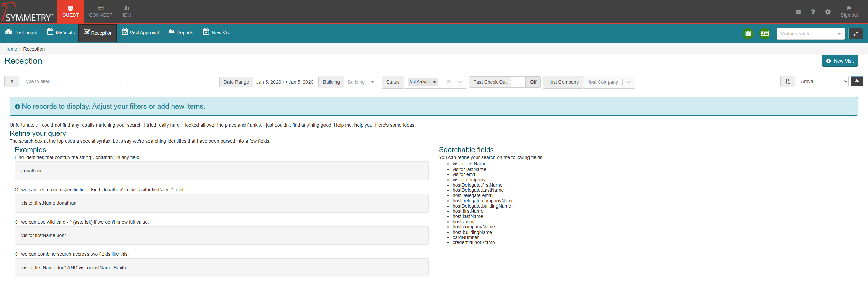
Task: Click the sort order icon beside Arrival
Action: 788,81
